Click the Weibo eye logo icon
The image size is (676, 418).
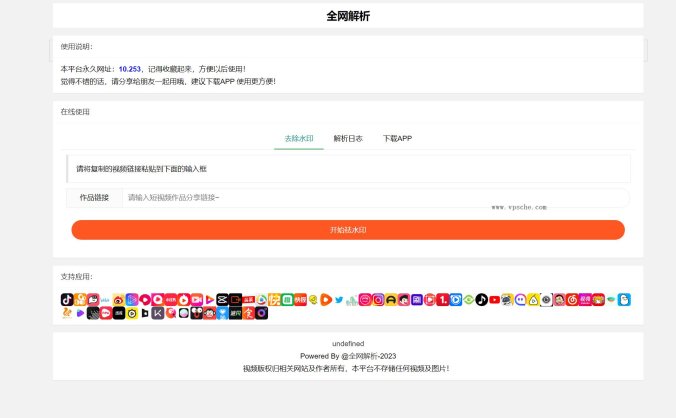119,299
